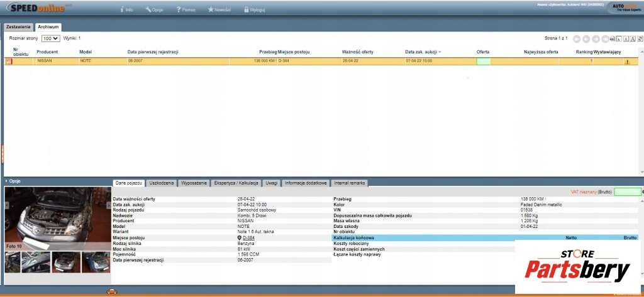Click the green VAT bid input field
Screen dimensions: 644x297
tap(627, 192)
